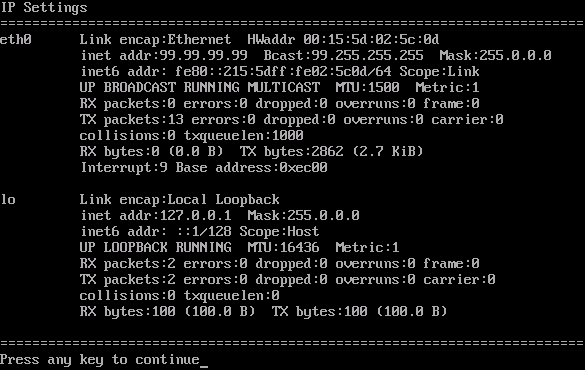Click the inet addr 99.99.99.99 text

click(x=164, y=55)
